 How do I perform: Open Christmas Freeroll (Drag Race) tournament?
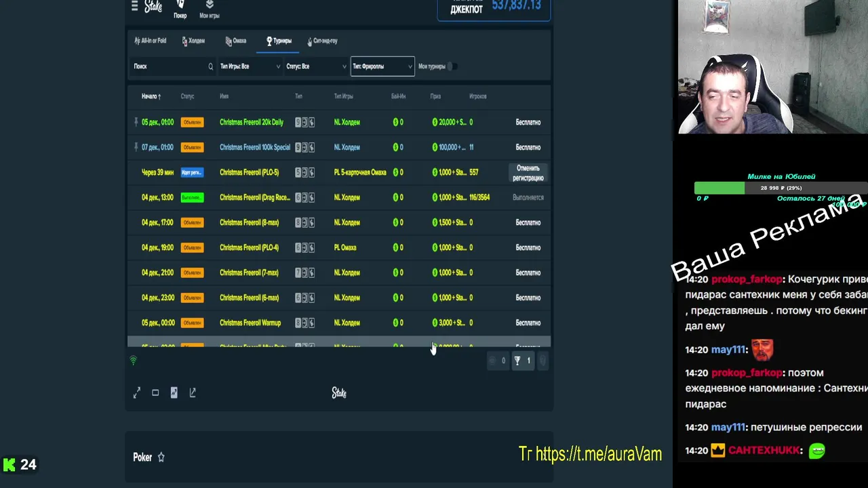pyautogui.click(x=255, y=197)
